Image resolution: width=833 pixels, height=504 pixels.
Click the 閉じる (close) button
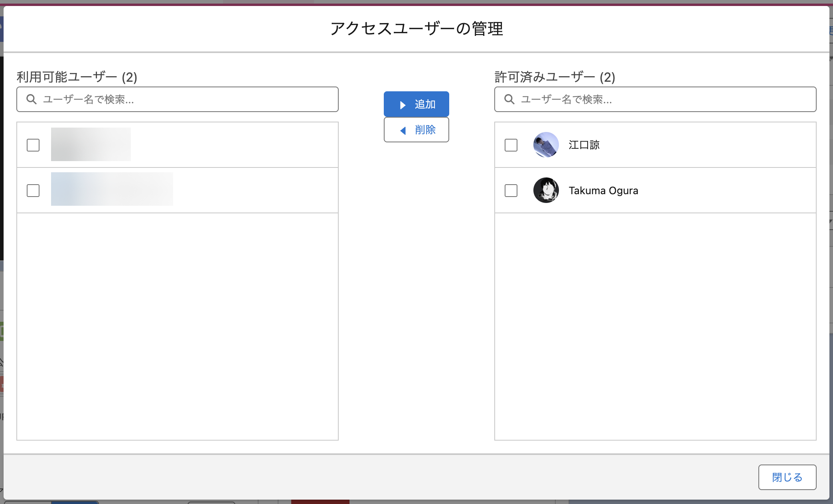(x=787, y=477)
